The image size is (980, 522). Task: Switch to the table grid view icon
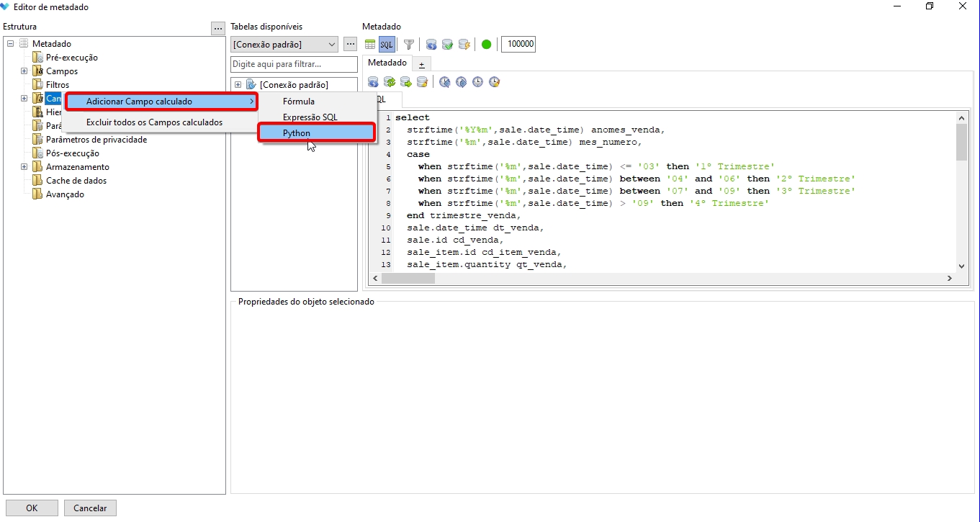coord(370,45)
